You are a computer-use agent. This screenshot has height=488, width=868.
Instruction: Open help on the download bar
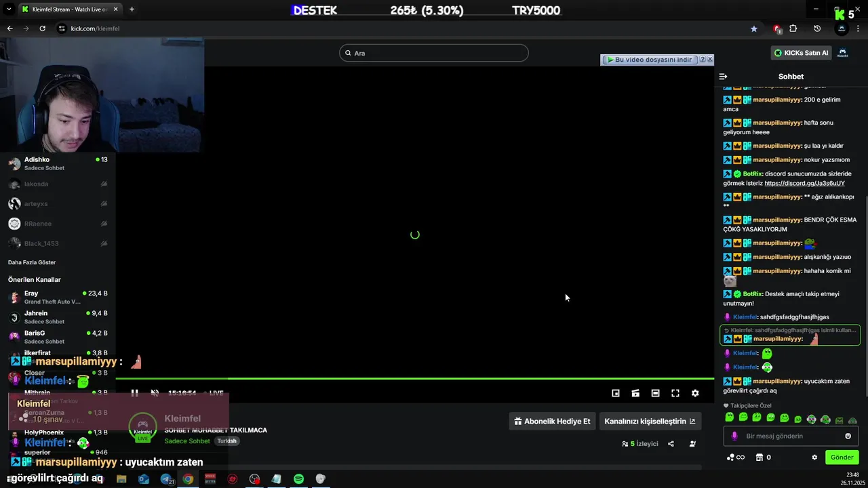pos(703,60)
